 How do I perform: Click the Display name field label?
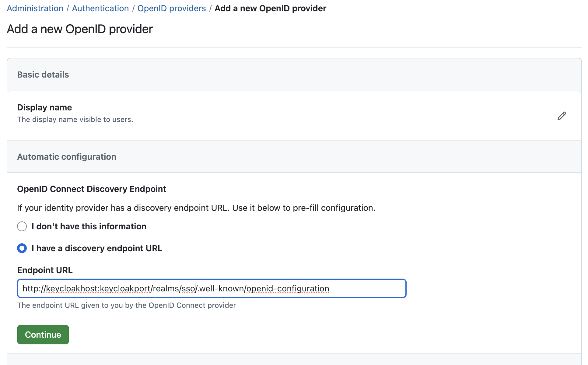[44, 107]
